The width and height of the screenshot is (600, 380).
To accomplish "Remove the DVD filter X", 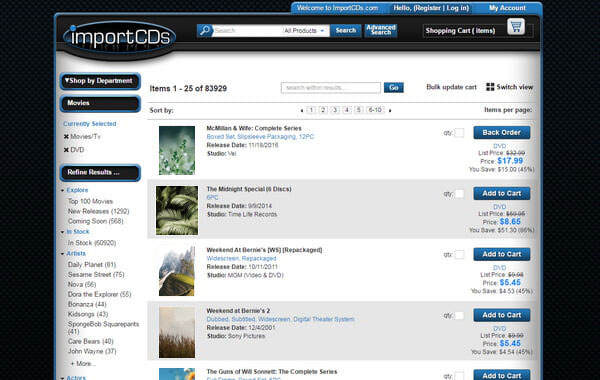I will coord(66,150).
